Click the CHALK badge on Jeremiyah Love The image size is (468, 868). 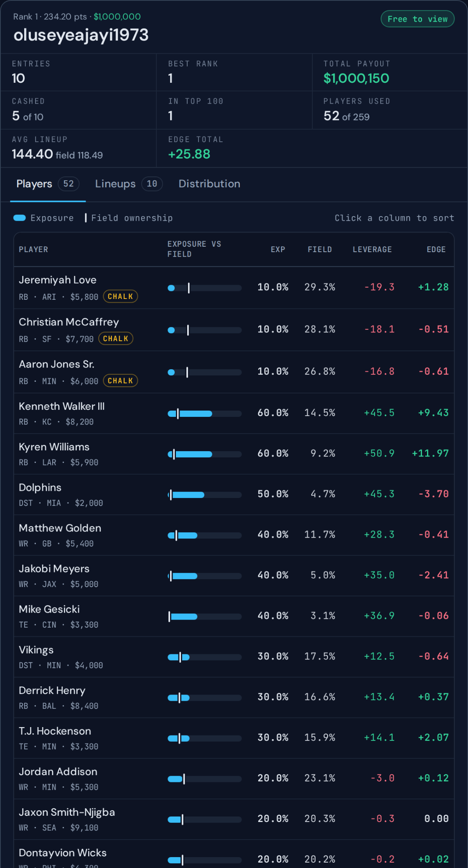point(120,296)
